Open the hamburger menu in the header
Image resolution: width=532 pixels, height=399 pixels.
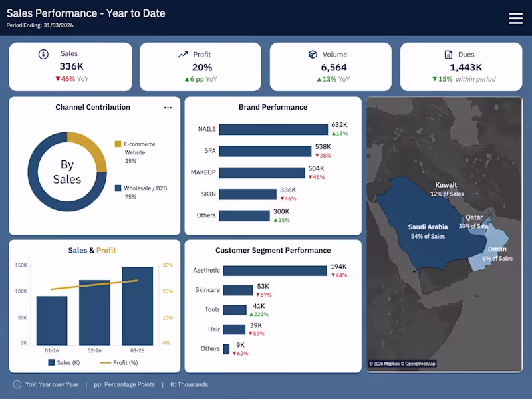(515, 19)
